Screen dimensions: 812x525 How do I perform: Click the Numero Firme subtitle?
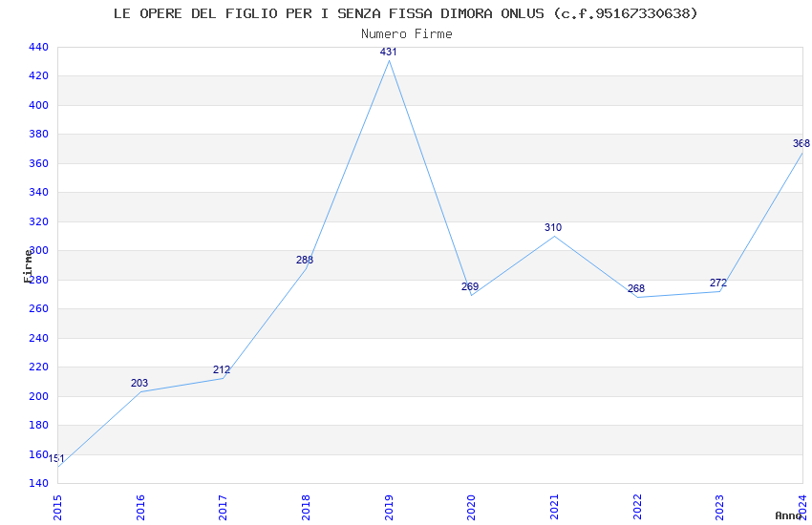click(407, 34)
